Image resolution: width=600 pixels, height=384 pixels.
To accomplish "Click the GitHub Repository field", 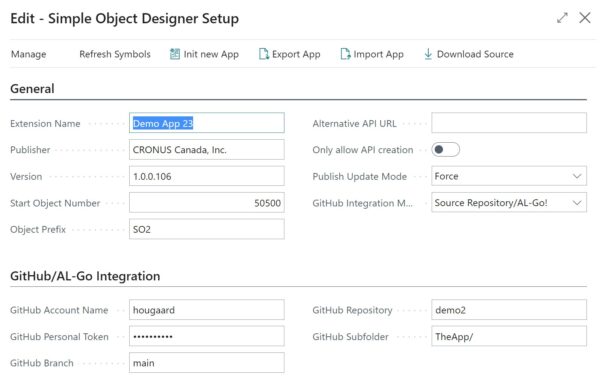I will 509,310.
